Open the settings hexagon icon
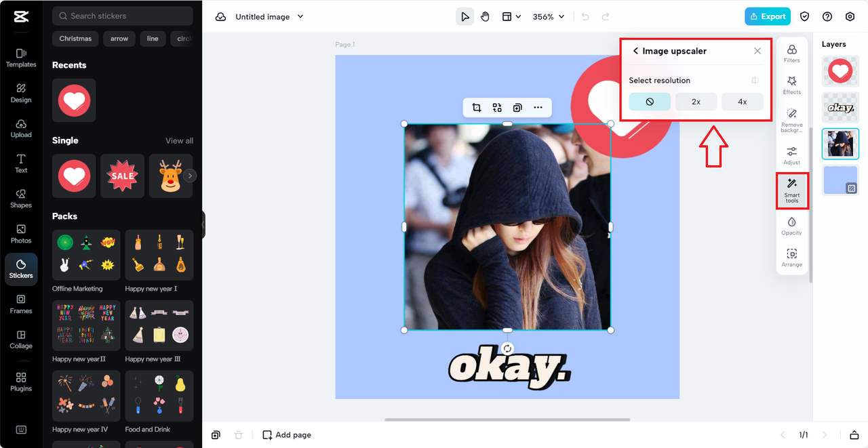The image size is (868, 448). [x=850, y=17]
